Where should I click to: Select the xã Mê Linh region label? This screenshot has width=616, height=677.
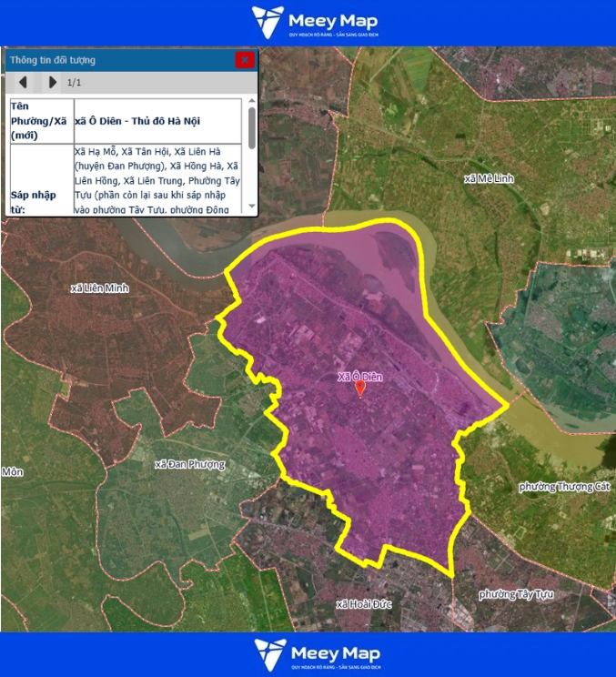pos(489,179)
